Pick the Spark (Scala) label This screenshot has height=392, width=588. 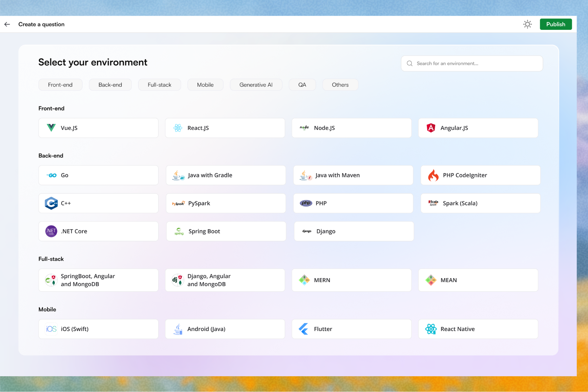(x=460, y=203)
